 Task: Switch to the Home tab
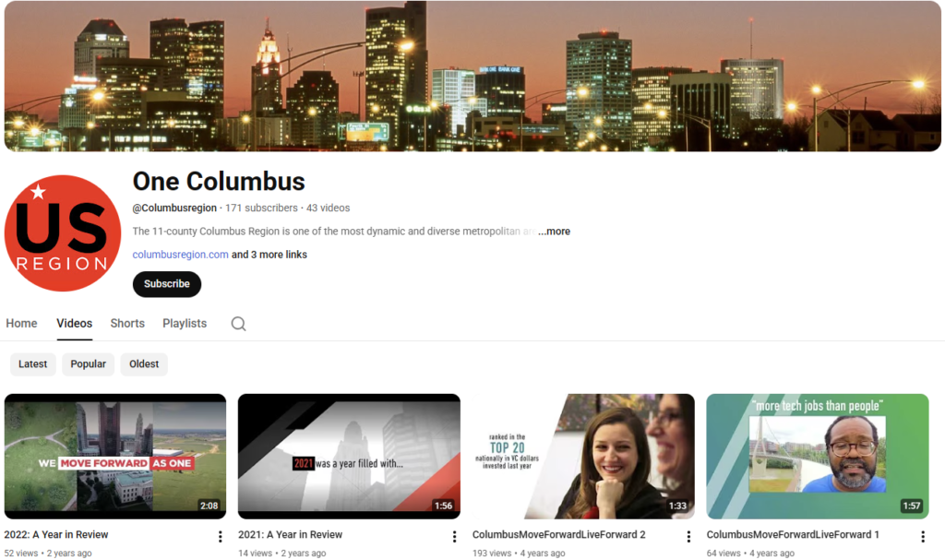click(x=22, y=324)
